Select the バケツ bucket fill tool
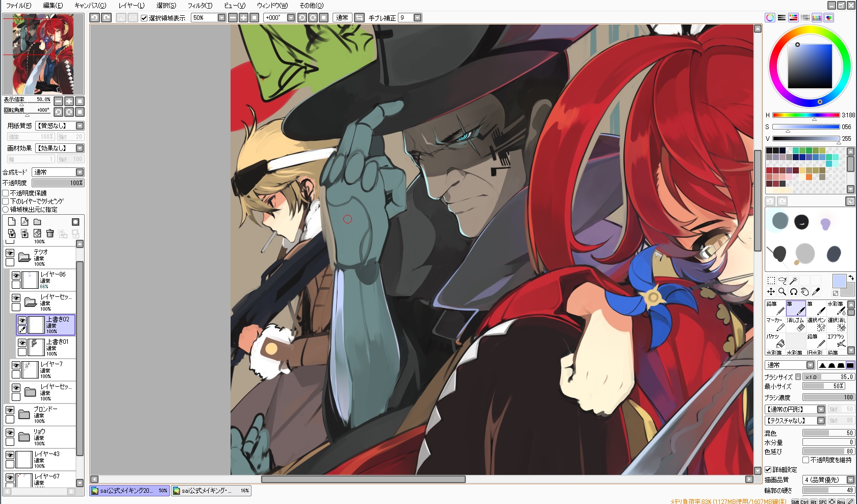This screenshot has height=504, width=857. coord(775,341)
